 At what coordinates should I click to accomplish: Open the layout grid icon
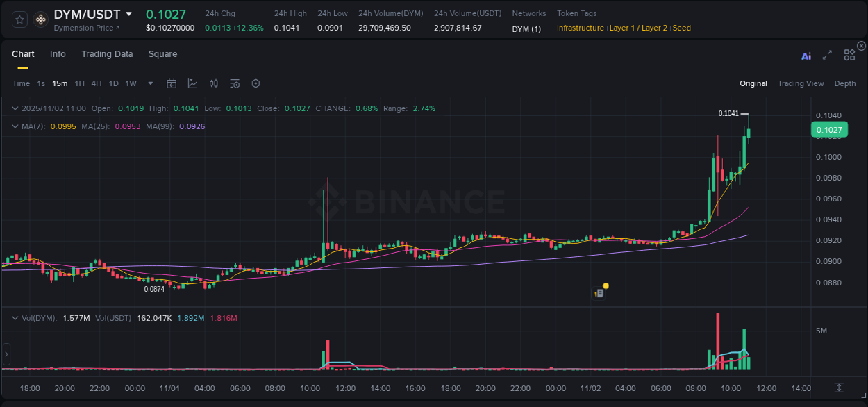click(849, 55)
